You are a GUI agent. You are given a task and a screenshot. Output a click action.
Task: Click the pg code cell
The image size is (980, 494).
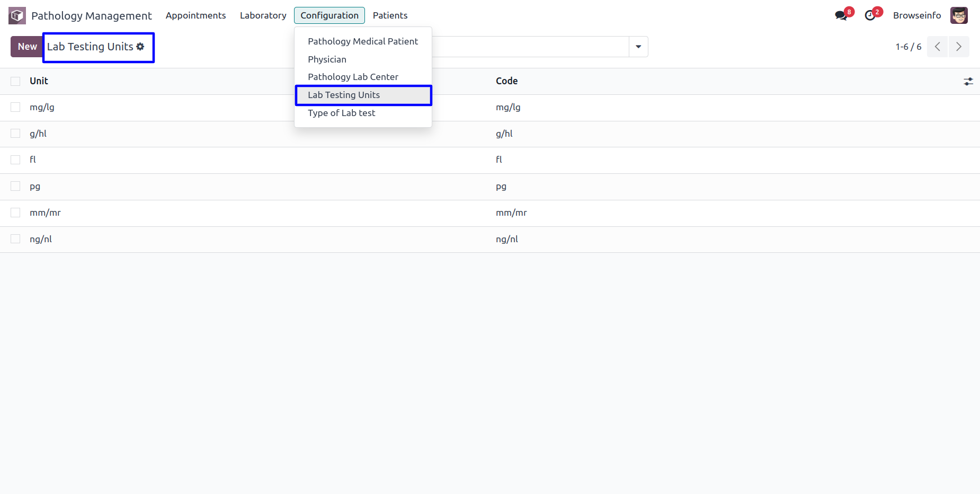pyautogui.click(x=501, y=187)
